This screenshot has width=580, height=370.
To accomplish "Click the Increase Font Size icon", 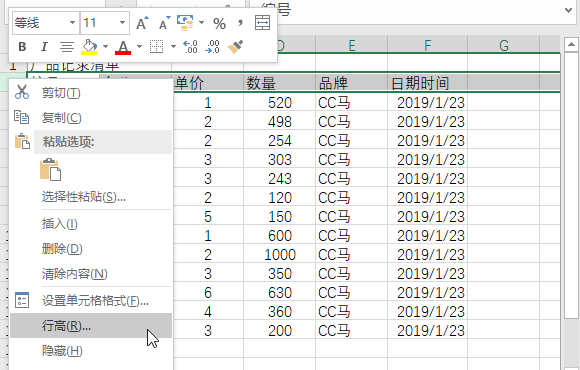I will tap(142, 23).
